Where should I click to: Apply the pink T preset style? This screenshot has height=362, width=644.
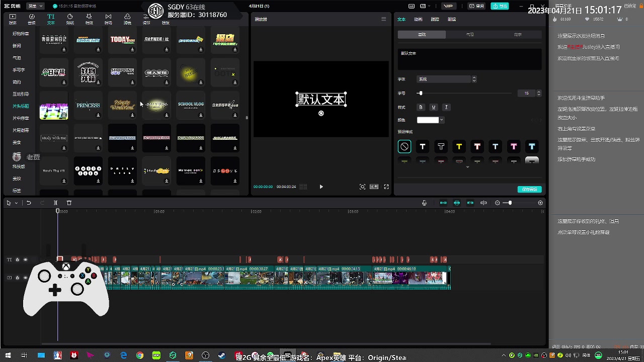[x=514, y=146]
